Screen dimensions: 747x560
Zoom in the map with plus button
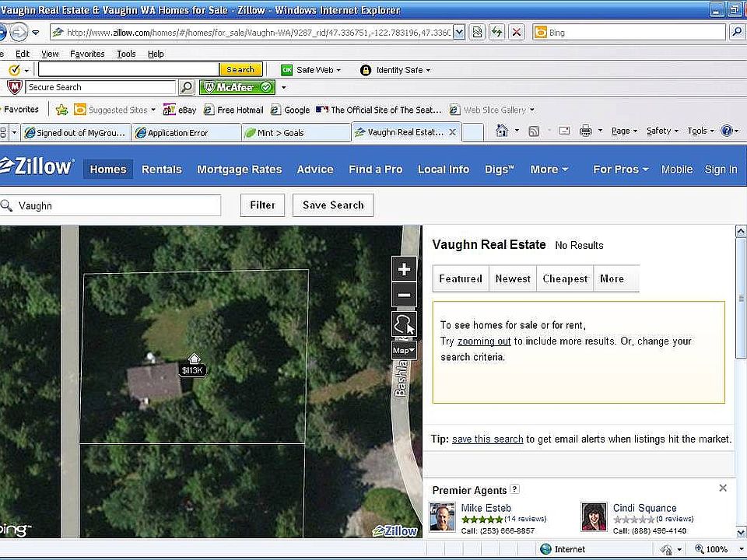tap(404, 269)
